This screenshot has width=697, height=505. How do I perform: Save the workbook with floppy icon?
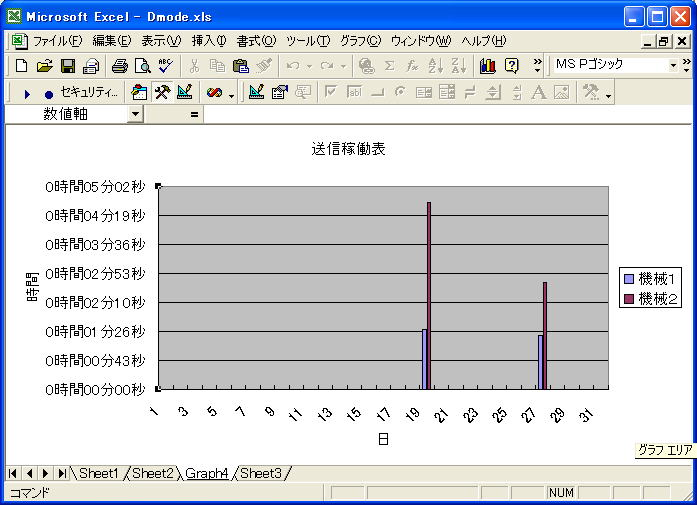68,66
